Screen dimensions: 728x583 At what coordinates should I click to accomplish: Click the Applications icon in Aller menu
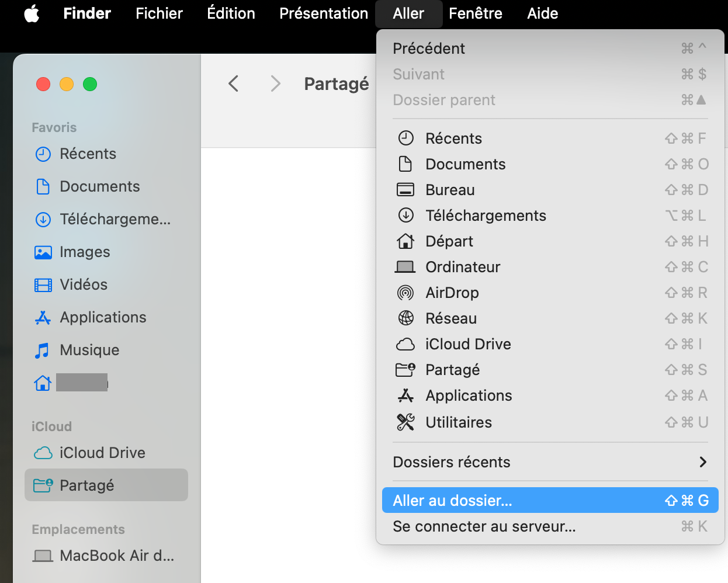(x=405, y=395)
